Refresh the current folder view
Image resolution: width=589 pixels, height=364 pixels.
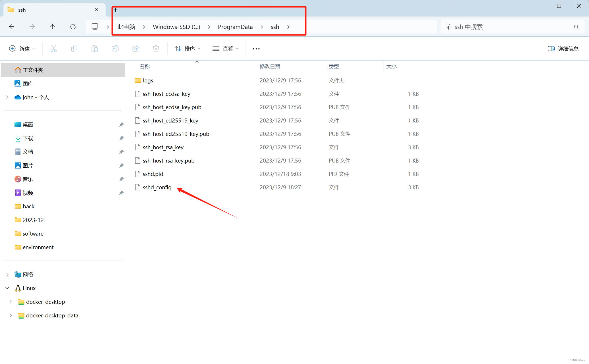[x=73, y=27]
